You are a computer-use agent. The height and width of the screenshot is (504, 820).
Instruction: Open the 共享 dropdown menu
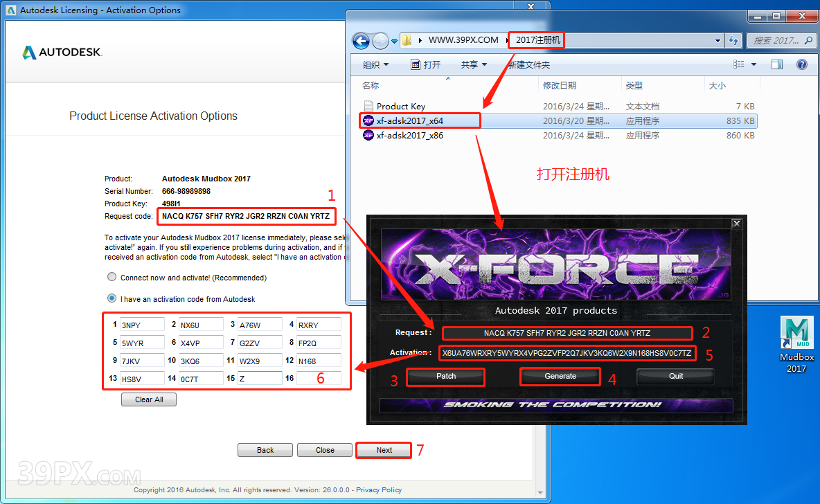pyautogui.click(x=474, y=64)
